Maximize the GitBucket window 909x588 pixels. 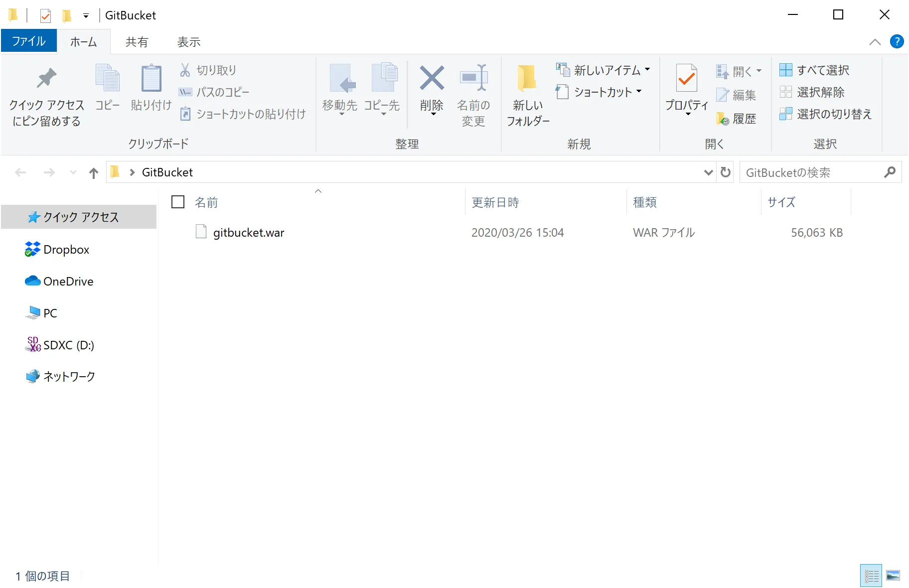tap(838, 15)
